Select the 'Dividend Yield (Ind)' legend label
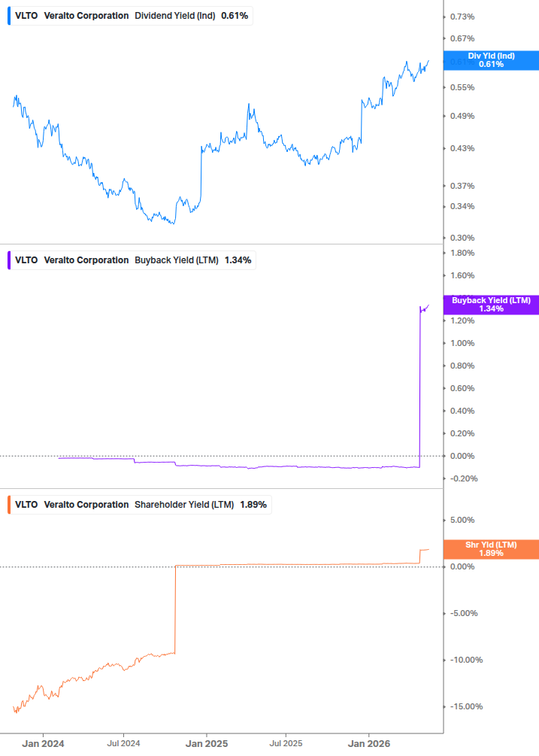539x756 pixels. 175,16
